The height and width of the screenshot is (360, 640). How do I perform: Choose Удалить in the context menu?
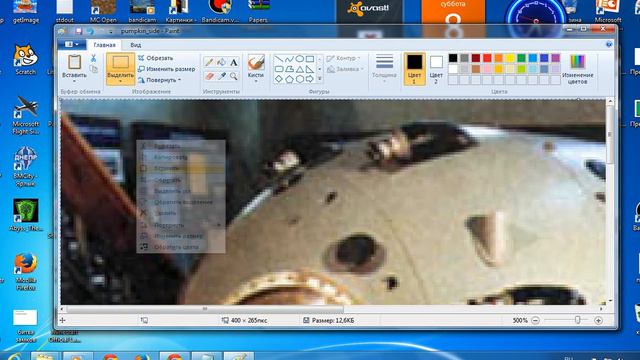tap(181, 213)
